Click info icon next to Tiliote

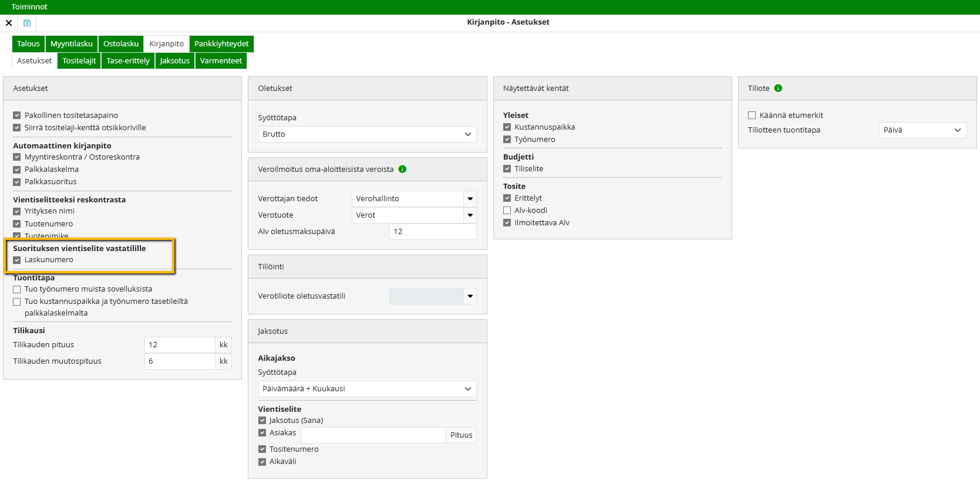click(x=778, y=89)
